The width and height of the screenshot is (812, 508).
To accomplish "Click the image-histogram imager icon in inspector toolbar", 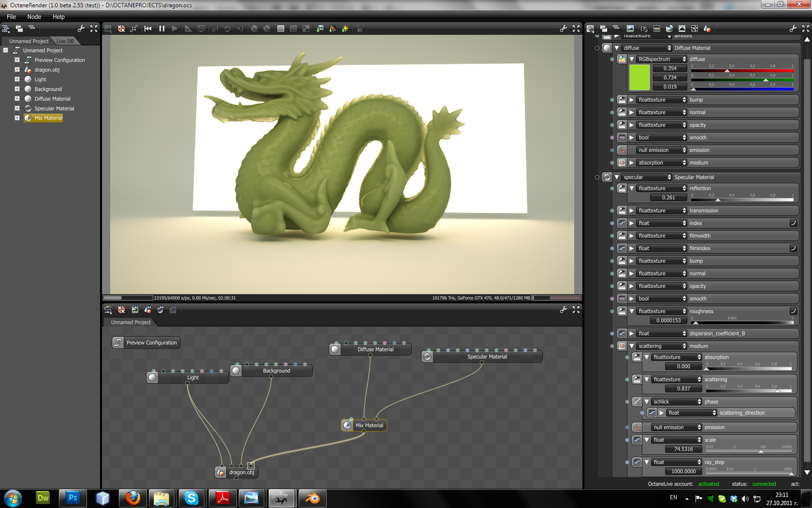I will click(x=682, y=29).
